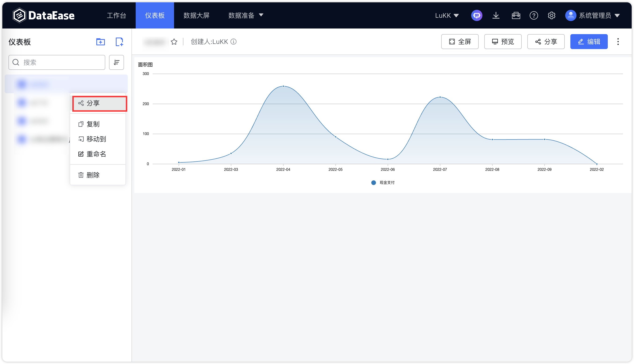
Task: Click the 预览 preview button
Action: point(503,42)
